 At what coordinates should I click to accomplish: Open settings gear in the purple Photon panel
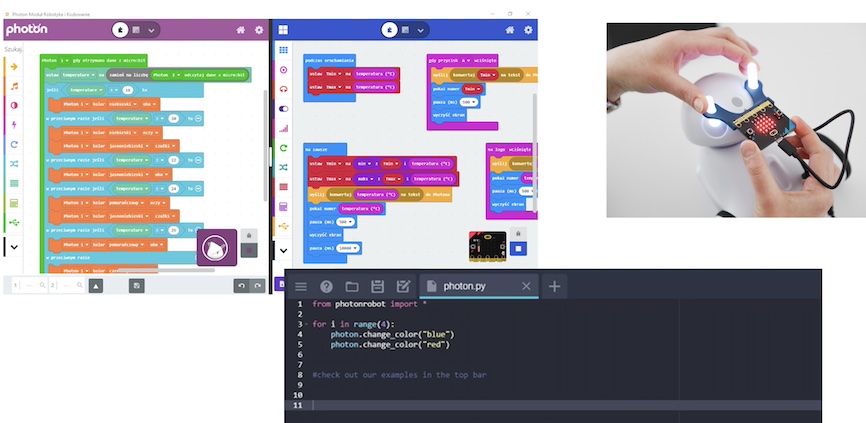pos(259,30)
